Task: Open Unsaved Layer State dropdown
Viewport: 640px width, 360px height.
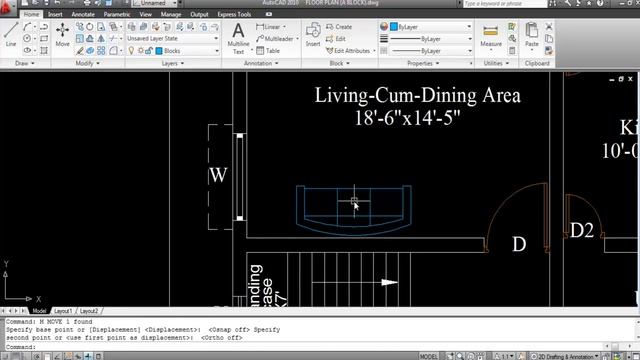Action: coord(173,38)
